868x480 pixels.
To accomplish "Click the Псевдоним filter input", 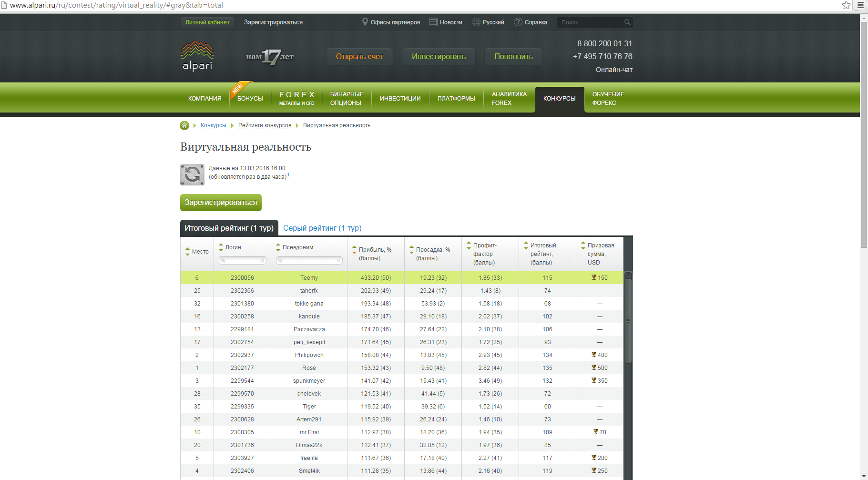I will (x=309, y=261).
